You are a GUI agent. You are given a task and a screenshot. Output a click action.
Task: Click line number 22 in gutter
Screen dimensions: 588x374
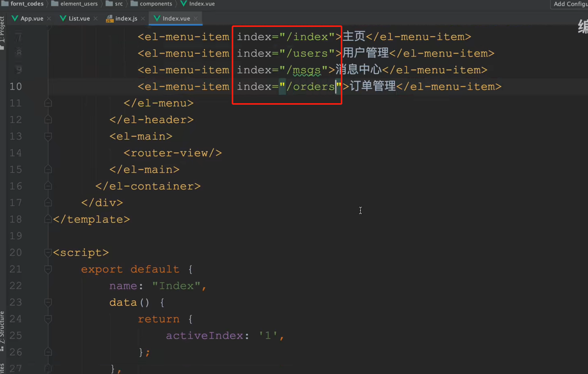click(16, 286)
